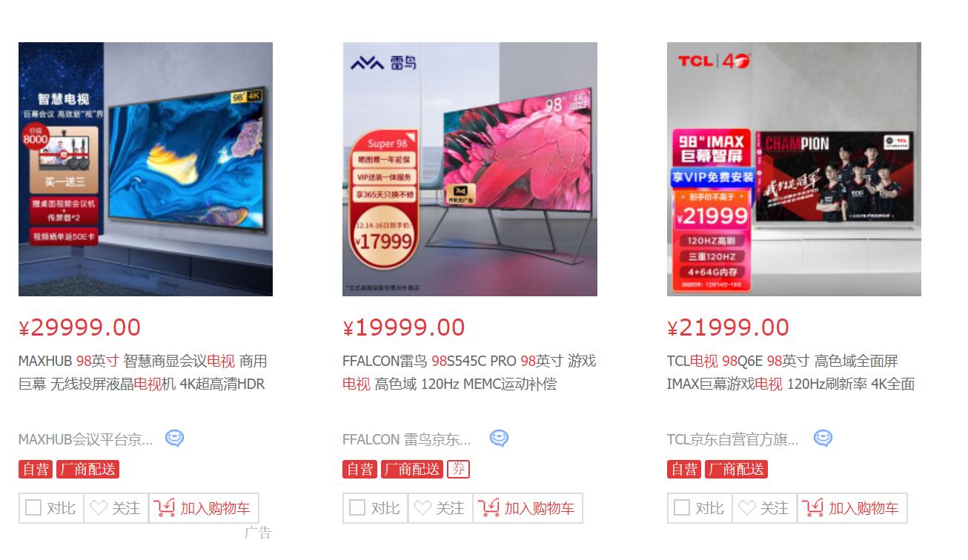Viewport: 968px width, 560px height.
Task: Open TCL 98" IMAX 巨幕智屏 product image
Action: click(794, 169)
